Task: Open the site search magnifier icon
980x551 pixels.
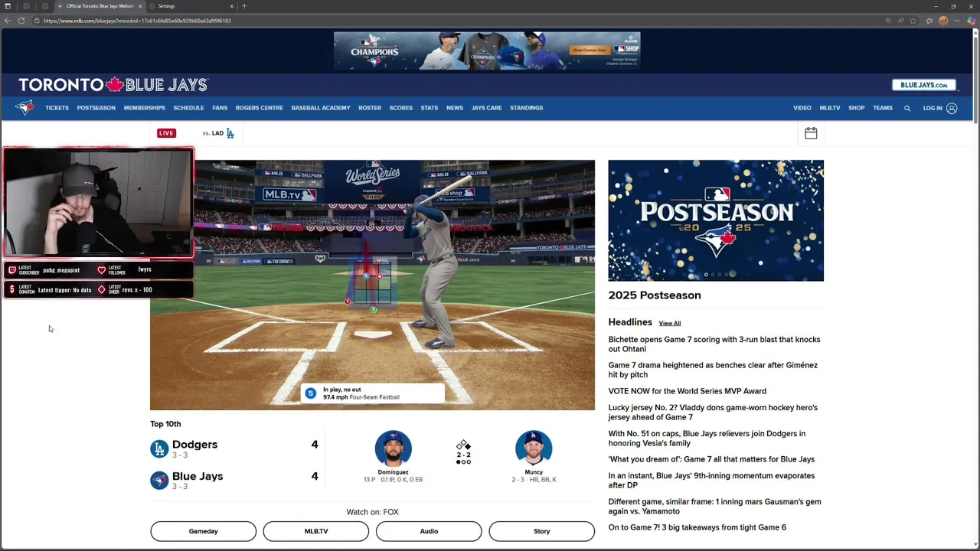Action: point(907,109)
